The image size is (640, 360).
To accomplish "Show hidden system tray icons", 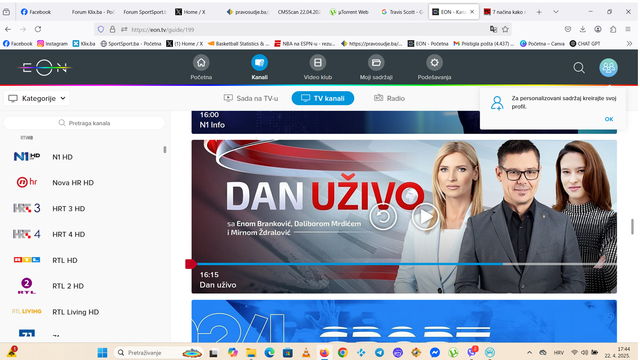I will click(x=529, y=352).
